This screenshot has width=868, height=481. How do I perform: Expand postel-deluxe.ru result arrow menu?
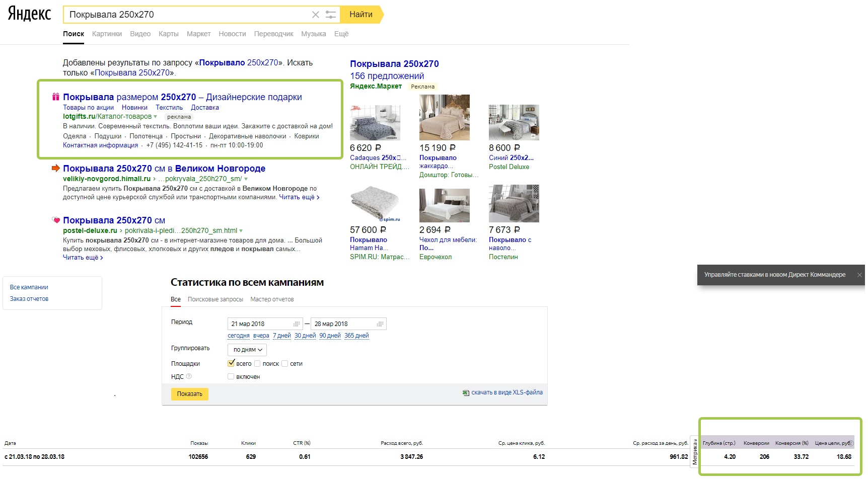click(x=241, y=231)
